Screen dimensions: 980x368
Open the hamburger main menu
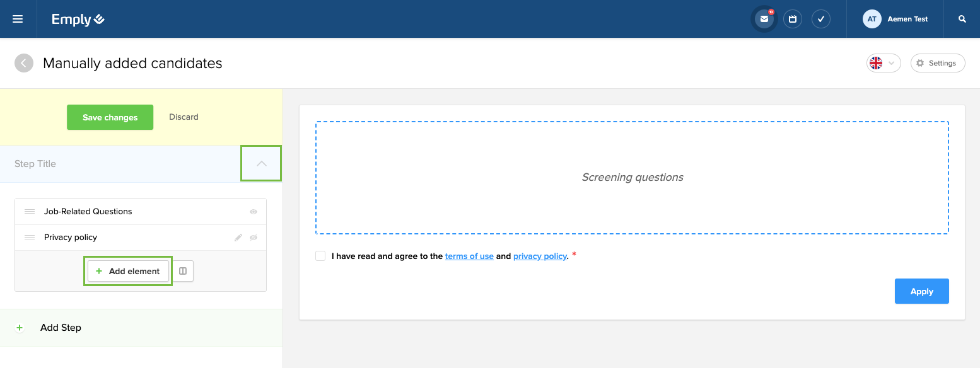[x=18, y=19]
